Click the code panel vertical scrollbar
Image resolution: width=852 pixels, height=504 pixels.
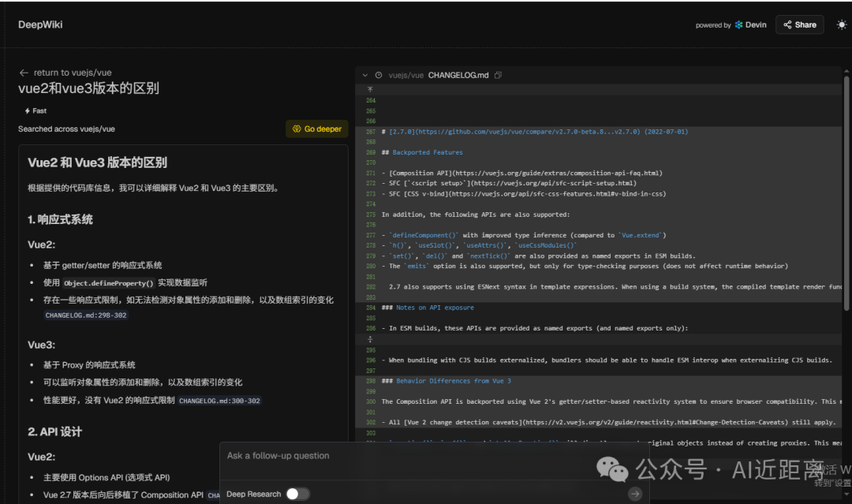846,192
